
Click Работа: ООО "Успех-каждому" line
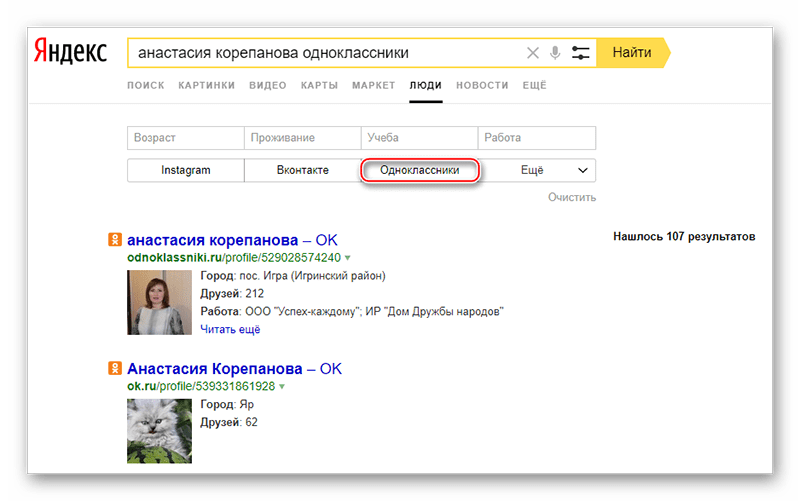(x=352, y=312)
